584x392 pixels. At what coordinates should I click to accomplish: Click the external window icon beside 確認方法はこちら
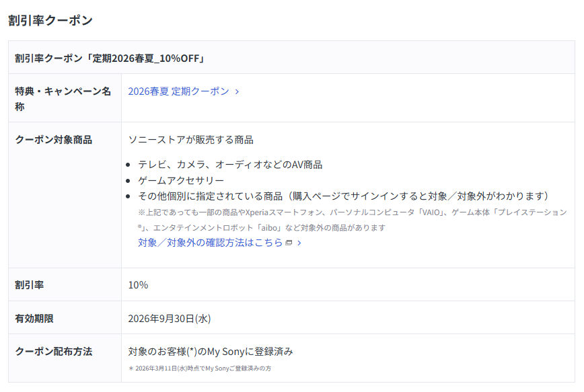click(289, 243)
